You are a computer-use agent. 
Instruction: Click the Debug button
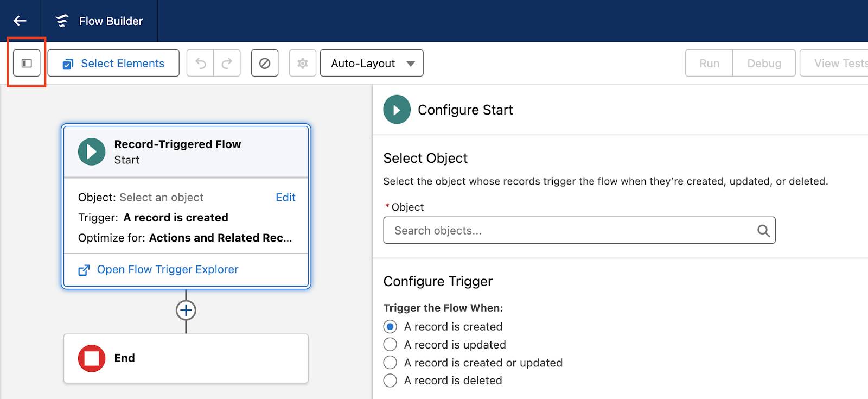[x=764, y=64]
